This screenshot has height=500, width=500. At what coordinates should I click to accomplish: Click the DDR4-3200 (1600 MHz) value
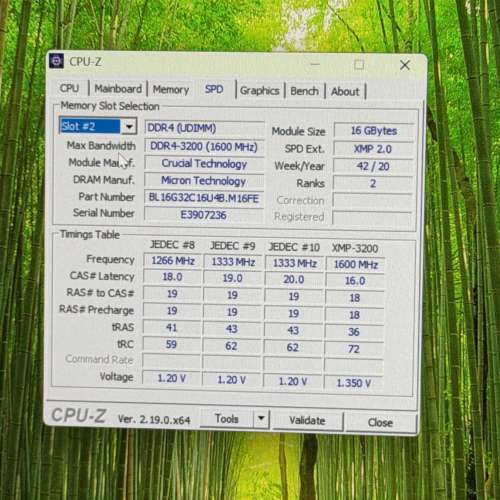204,147
